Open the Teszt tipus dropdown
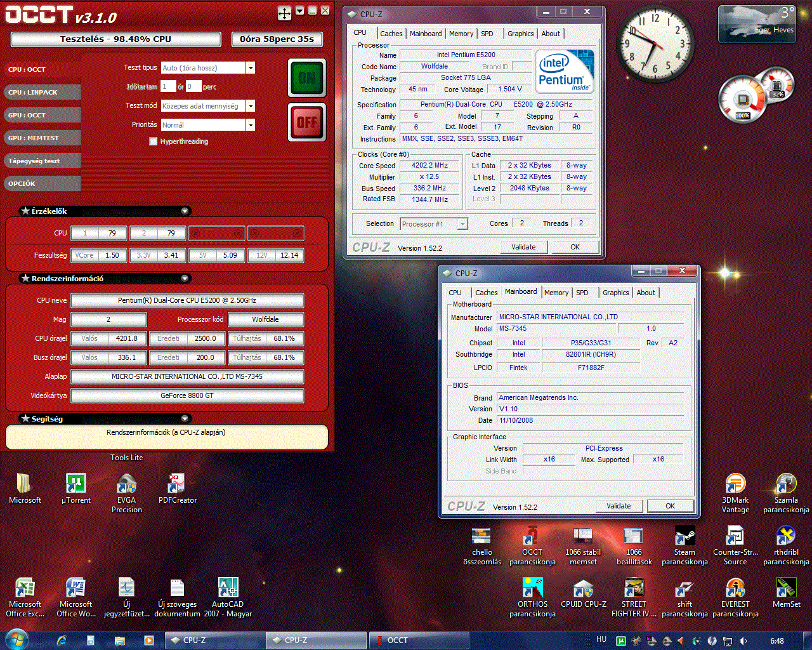812x650 pixels. [x=251, y=68]
